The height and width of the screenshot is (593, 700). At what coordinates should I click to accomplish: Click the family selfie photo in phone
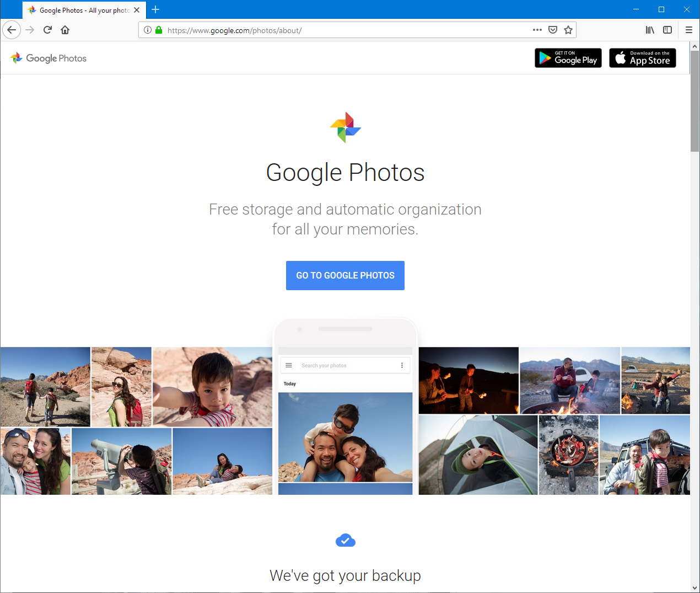click(x=346, y=437)
